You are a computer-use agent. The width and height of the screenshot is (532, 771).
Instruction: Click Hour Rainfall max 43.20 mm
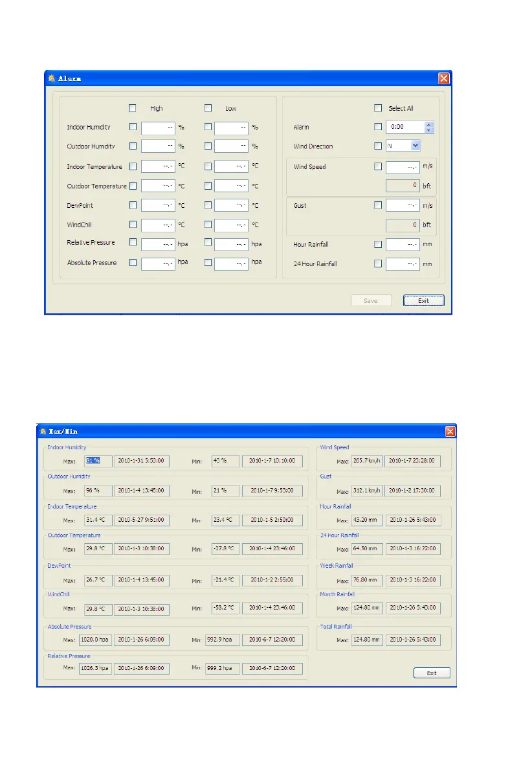pos(367,520)
